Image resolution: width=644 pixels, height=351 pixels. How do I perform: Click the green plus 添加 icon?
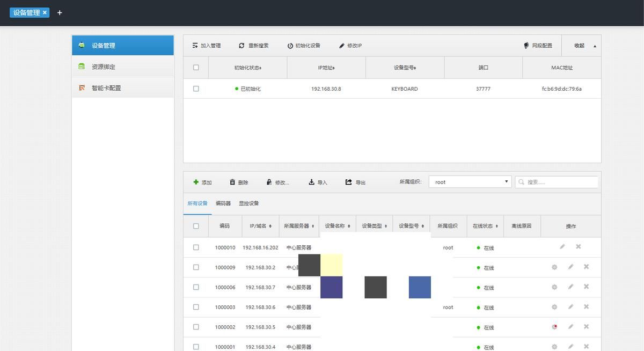[x=196, y=182]
